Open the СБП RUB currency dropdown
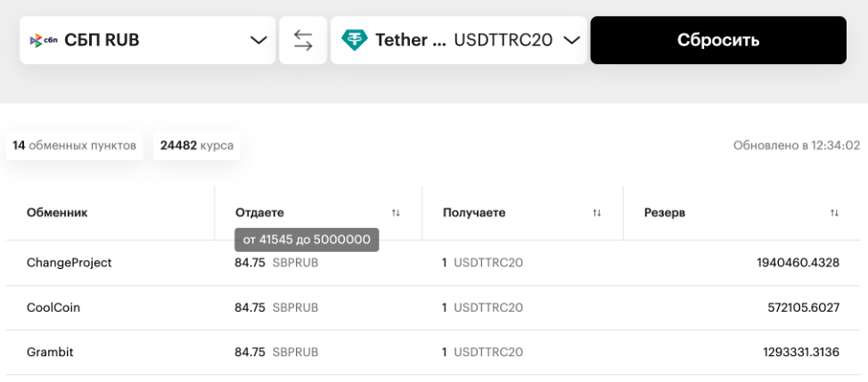Viewport: 868px width, 382px height. (147, 40)
